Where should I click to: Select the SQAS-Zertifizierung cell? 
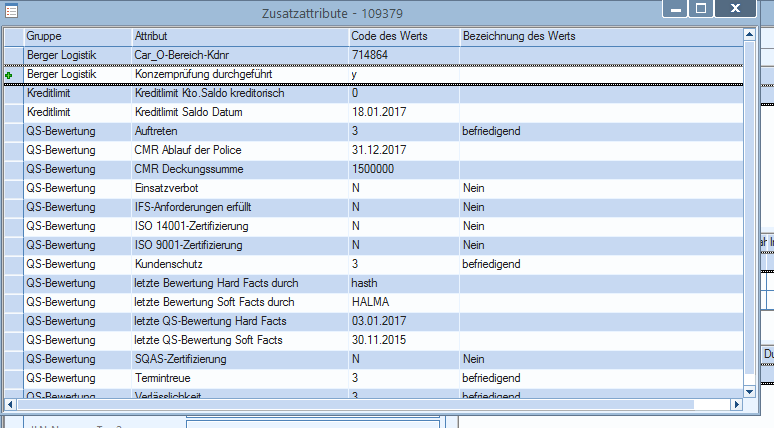(240, 359)
